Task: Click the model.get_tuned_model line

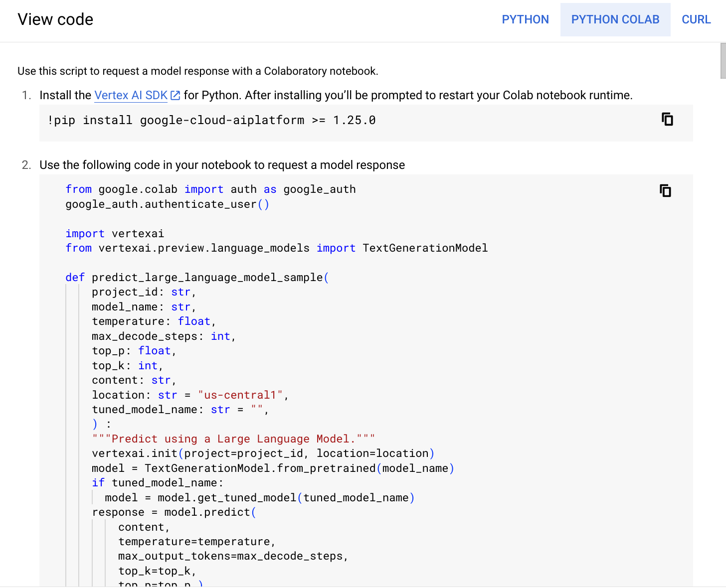Action: click(x=260, y=498)
